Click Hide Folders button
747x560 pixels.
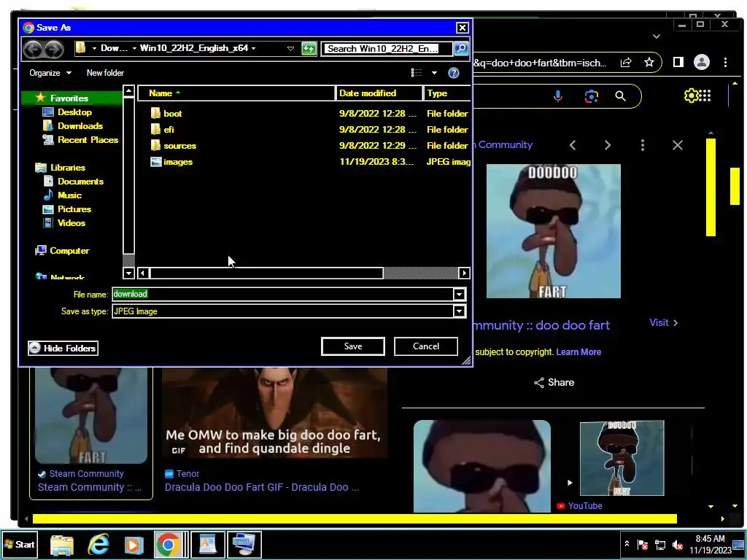[x=63, y=348]
